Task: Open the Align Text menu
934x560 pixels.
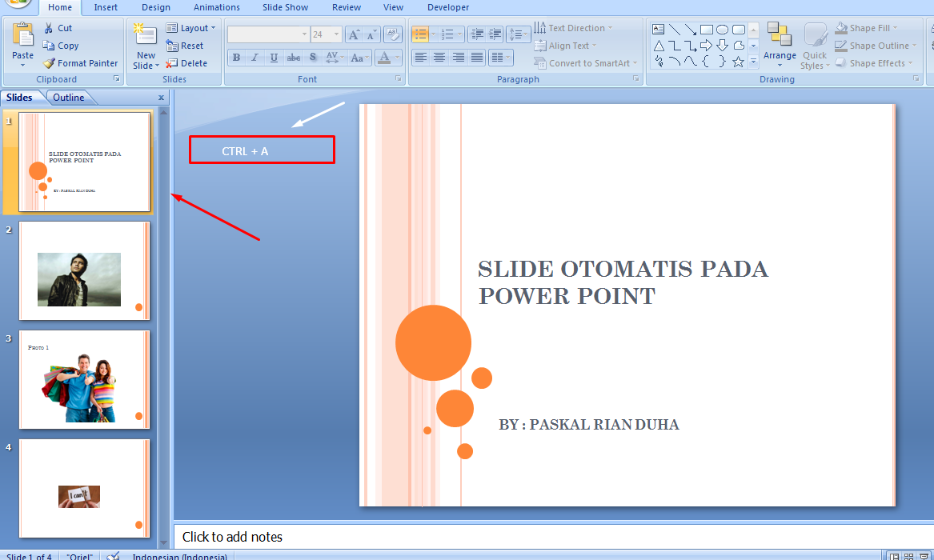Action: 565,46
